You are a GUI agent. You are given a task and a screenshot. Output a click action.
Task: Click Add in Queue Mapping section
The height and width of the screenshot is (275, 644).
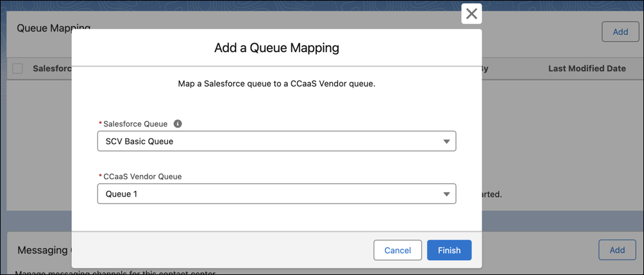(620, 31)
